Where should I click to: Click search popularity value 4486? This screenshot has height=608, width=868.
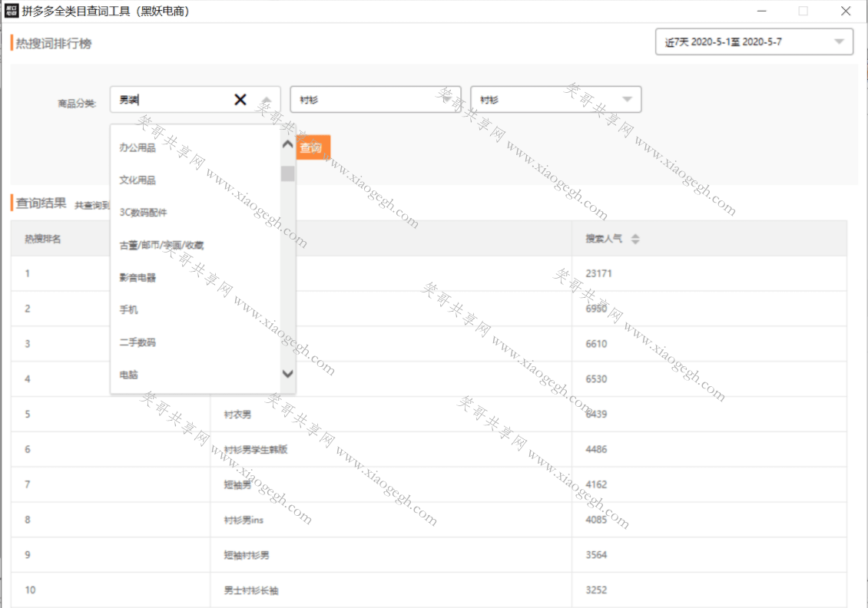click(597, 450)
